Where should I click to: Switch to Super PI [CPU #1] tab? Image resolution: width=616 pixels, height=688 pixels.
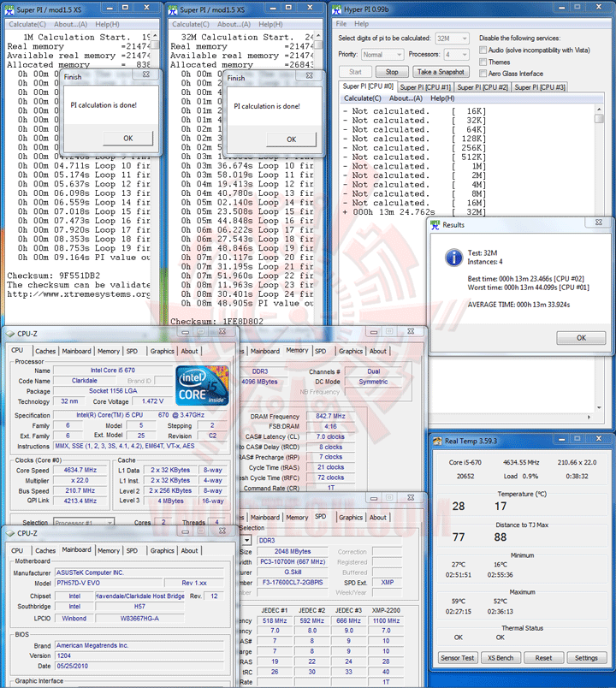[425, 87]
